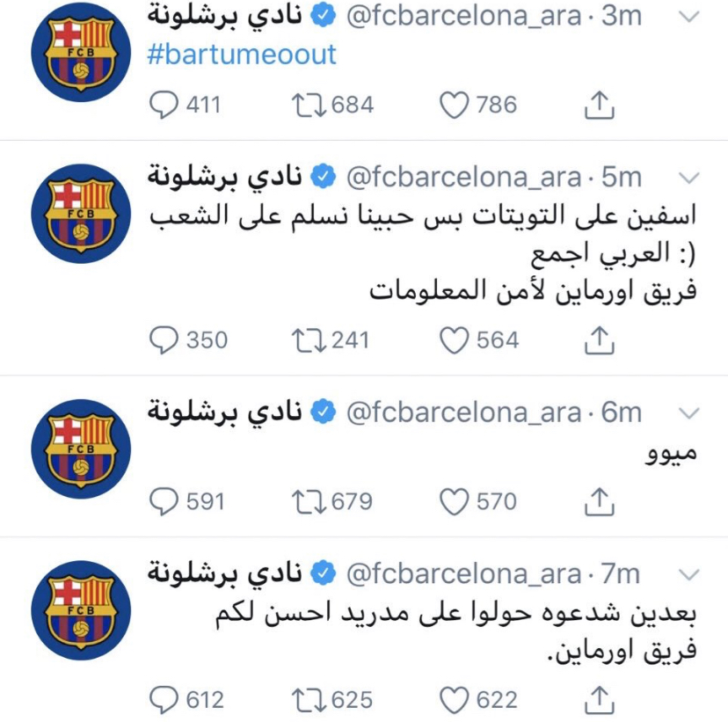
Task: Share the 6m old tweet
Action: click(x=599, y=501)
